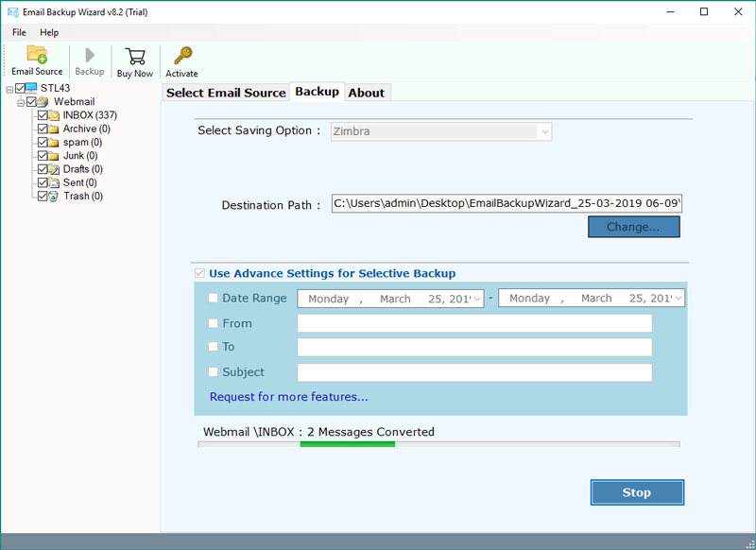The image size is (756, 550).
Task: Click the Archive folder icon
Action: pyautogui.click(x=54, y=129)
